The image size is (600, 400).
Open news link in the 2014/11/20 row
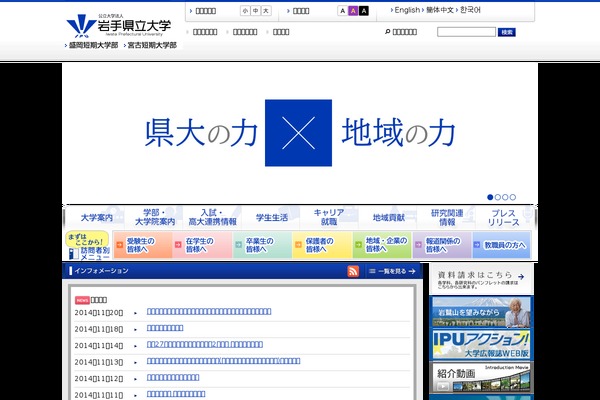[209, 312]
